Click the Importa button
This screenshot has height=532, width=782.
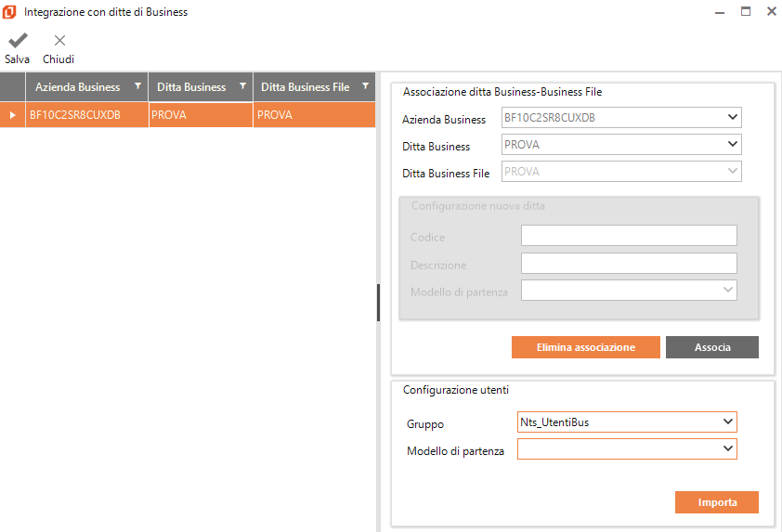point(717,502)
